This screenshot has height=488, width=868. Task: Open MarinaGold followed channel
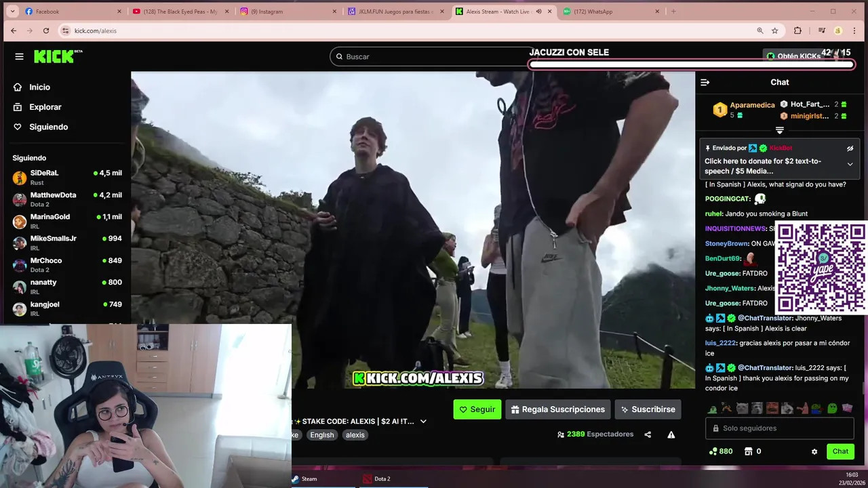[x=66, y=221]
